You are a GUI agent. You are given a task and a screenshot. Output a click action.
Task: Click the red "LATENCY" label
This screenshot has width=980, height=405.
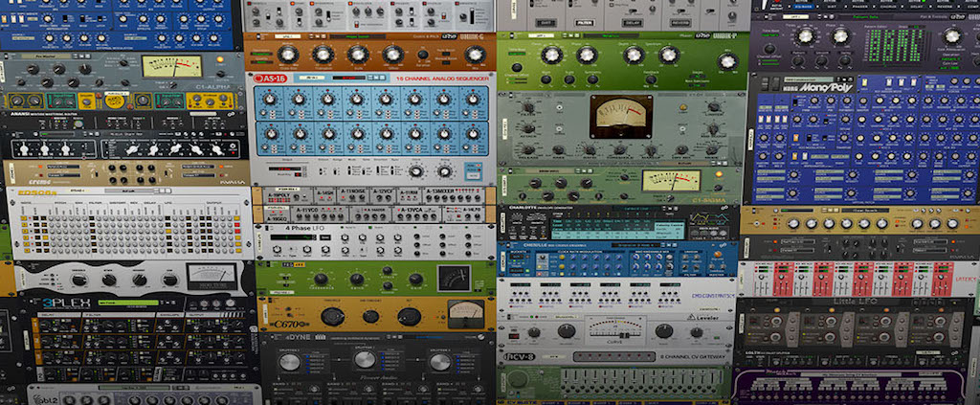[968, 280]
